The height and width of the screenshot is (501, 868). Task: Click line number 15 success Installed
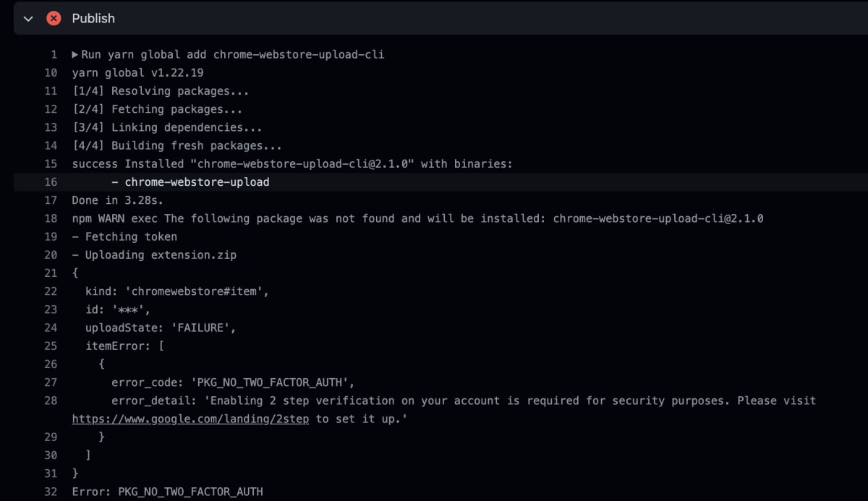click(x=51, y=164)
